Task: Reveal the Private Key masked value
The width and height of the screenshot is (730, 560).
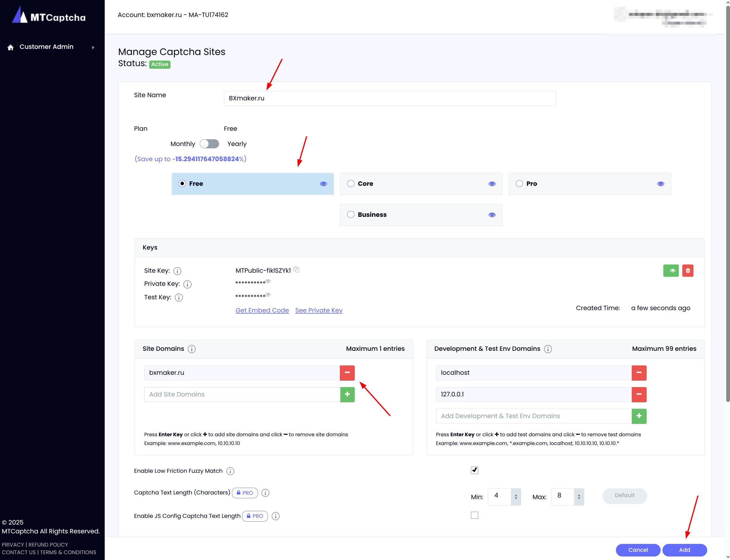Action: click(x=268, y=281)
